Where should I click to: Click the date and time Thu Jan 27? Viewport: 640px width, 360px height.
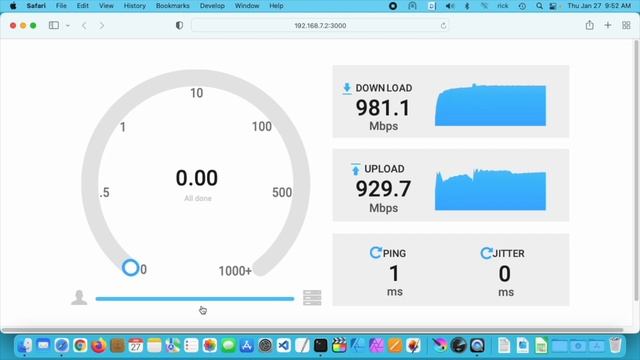[x=599, y=6]
